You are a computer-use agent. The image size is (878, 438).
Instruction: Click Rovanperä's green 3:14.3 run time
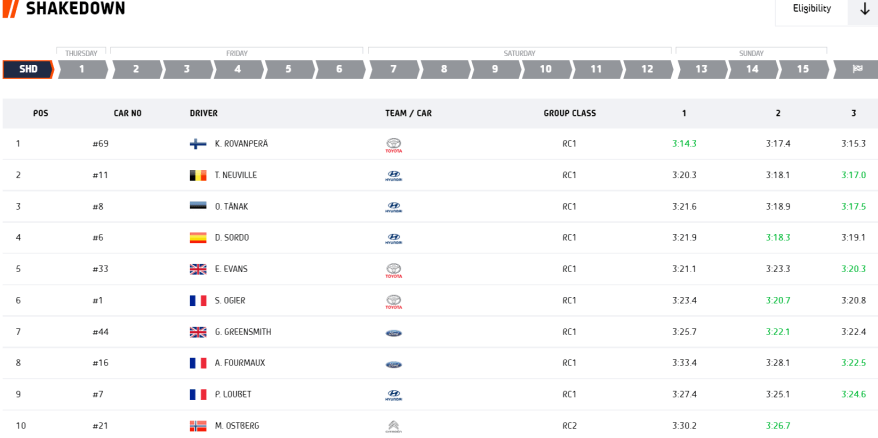point(684,144)
